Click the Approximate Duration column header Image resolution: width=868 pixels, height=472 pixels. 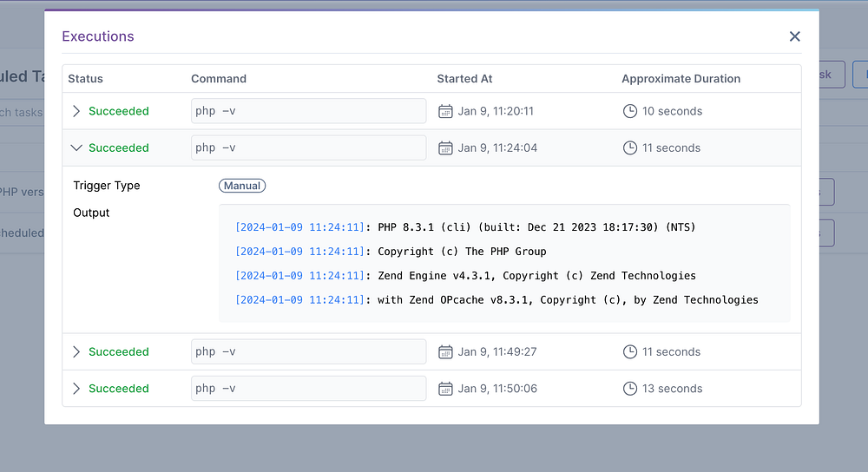pyautogui.click(x=681, y=79)
